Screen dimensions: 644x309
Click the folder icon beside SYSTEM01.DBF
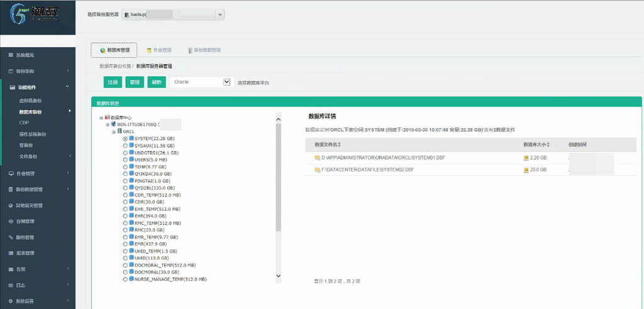[x=317, y=158]
